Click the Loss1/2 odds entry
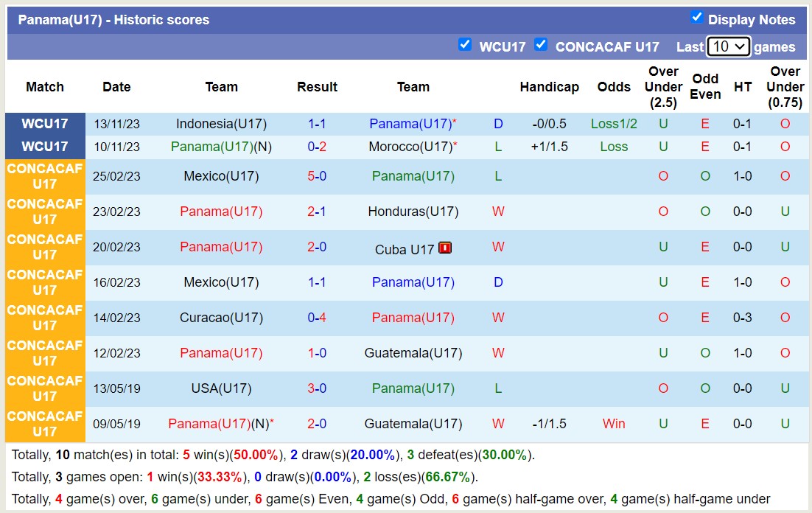Viewport: 812px width, 513px height. tap(614, 123)
